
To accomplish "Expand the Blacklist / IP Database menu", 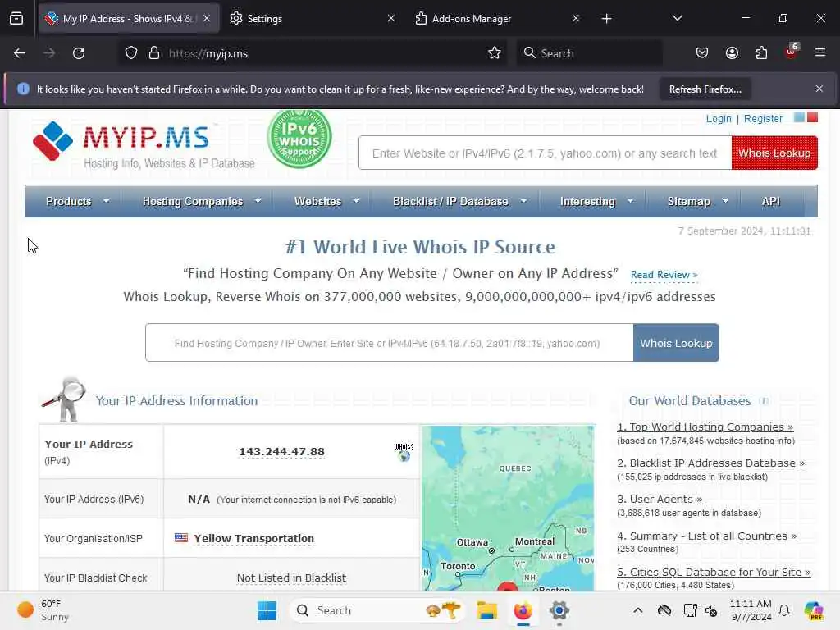I will click(459, 202).
